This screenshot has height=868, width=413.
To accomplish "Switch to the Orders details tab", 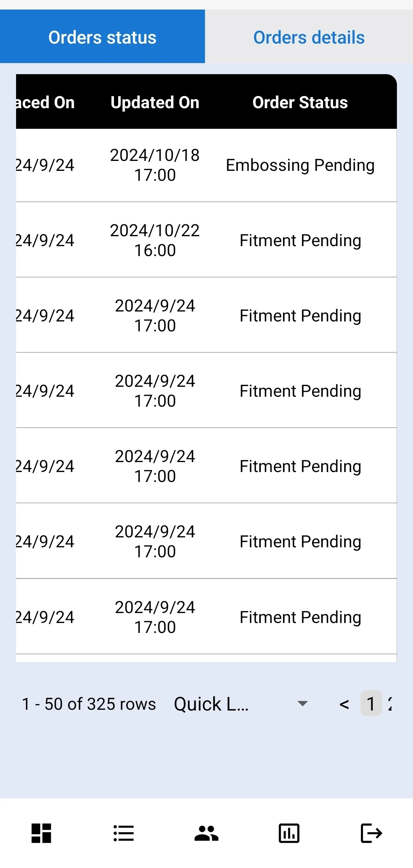I will point(309,37).
